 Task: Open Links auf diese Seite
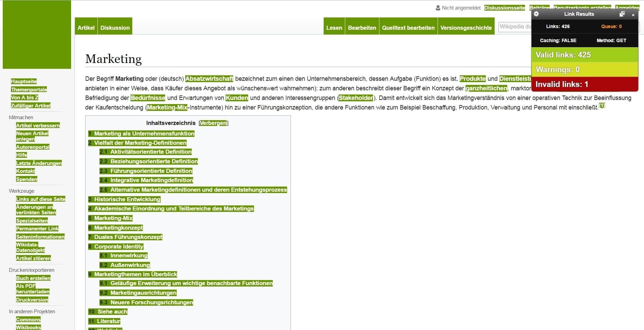click(x=41, y=199)
